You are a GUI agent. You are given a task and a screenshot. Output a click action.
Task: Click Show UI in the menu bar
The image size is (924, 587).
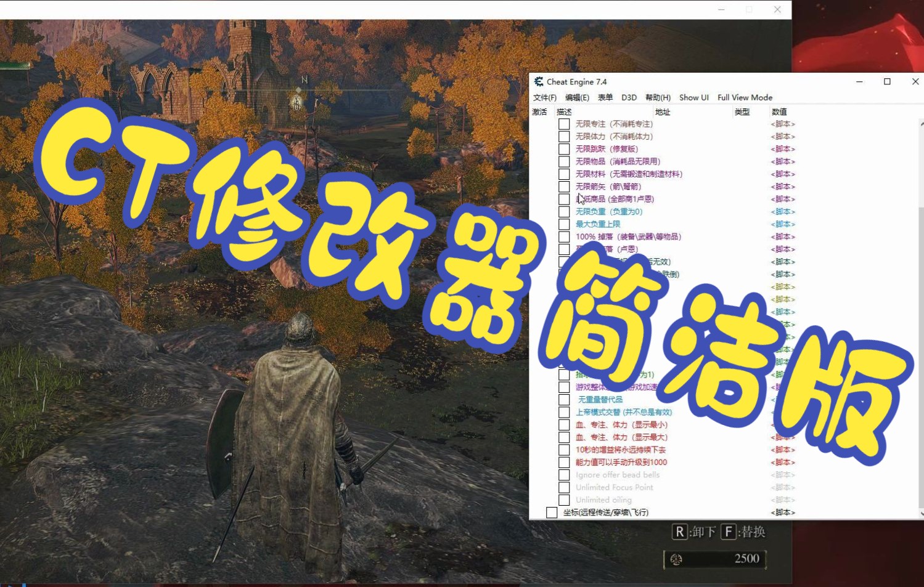[694, 97]
